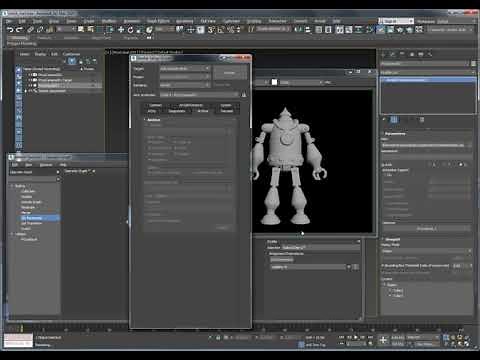Open the named selection sets dropdown
Viewport: 480px width, 360px height.
pyautogui.click(x=273, y=30)
